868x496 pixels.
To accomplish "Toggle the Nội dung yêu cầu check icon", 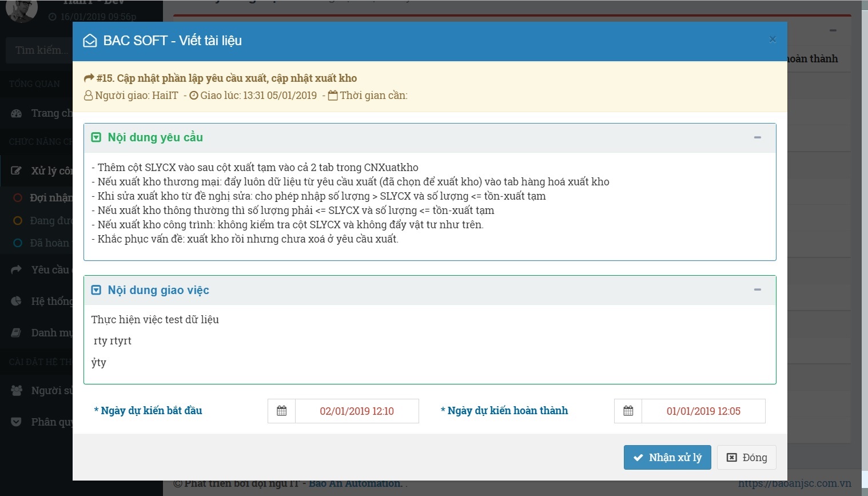I will tap(96, 137).
